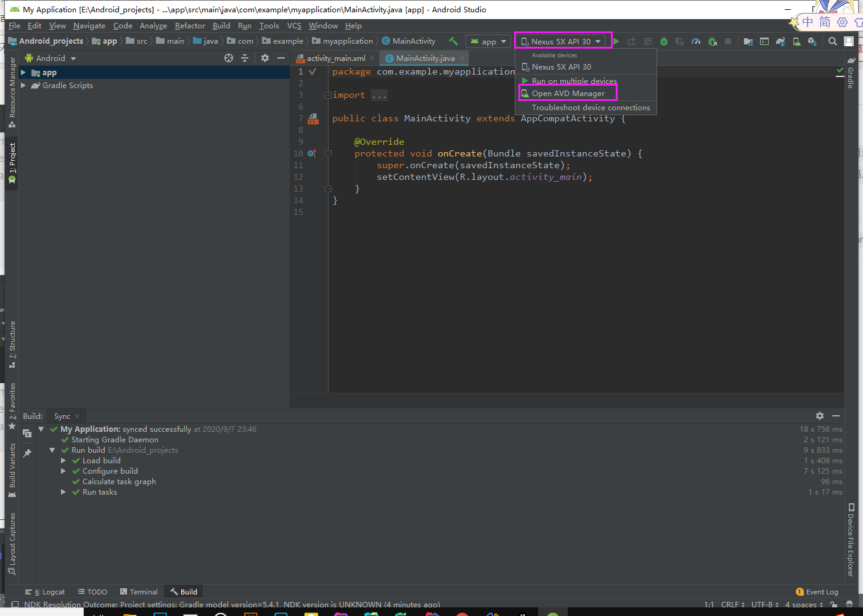
Task: Unfold the collapsed import block in editor
Action: pyautogui.click(x=329, y=95)
